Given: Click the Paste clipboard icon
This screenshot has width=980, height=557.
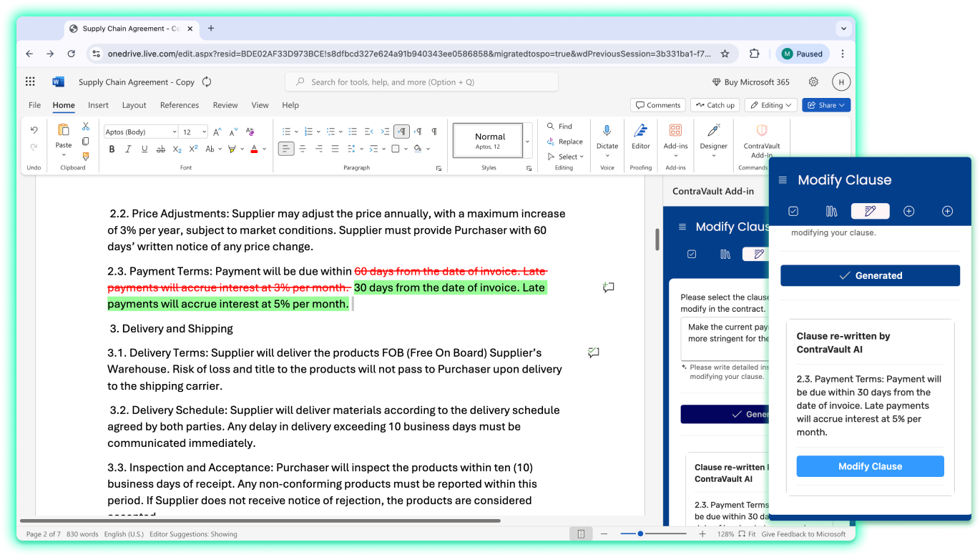Looking at the screenshot, I should (x=64, y=130).
